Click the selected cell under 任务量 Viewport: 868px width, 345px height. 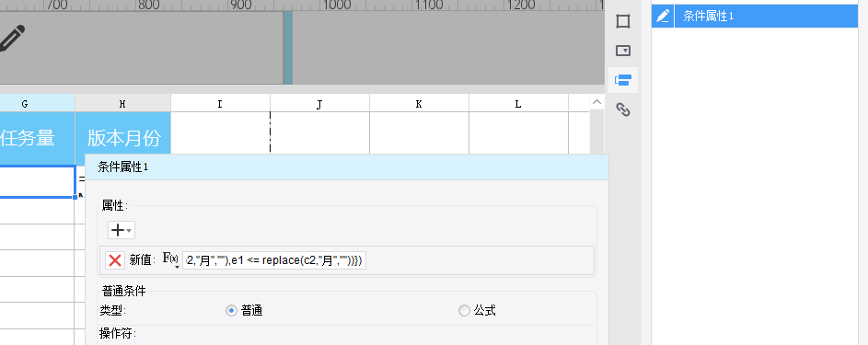click(x=37, y=181)
